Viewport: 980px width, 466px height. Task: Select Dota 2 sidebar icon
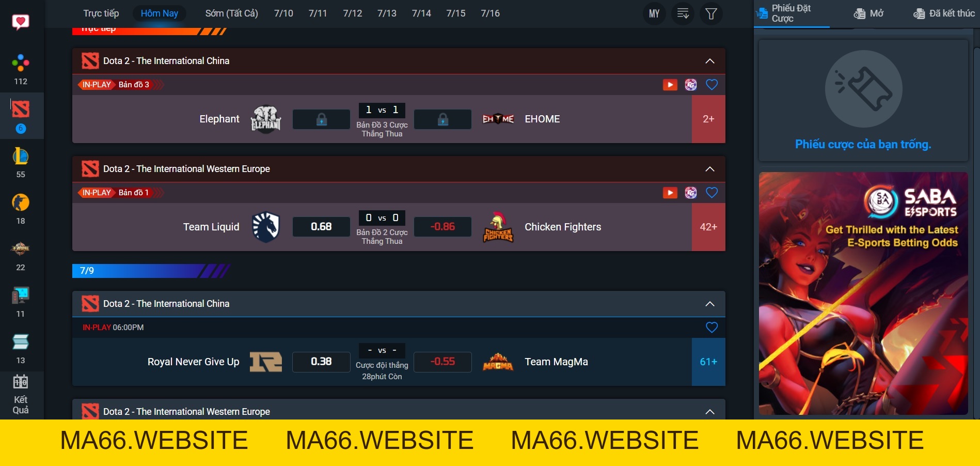coord(21,109)
